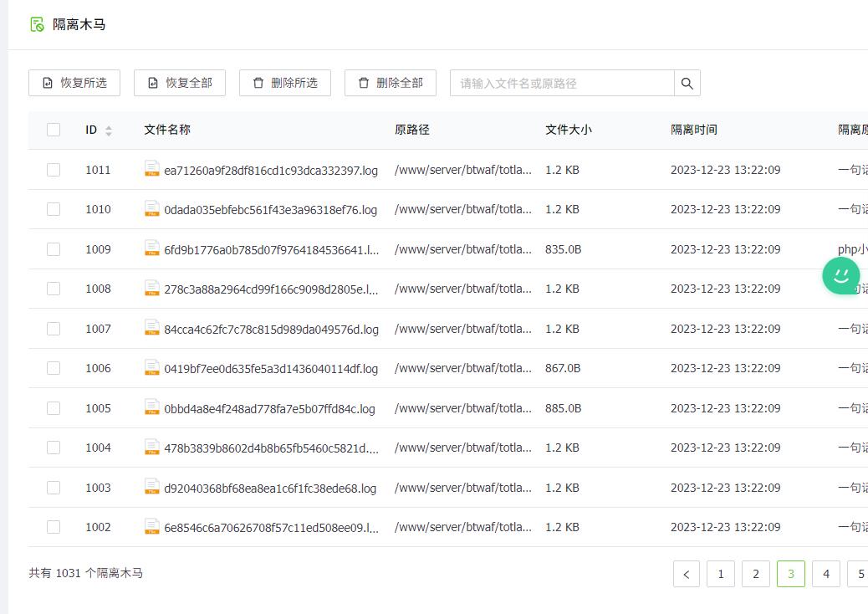Select current page 3 button
The image size is (868, 614).
click(791, 574)
